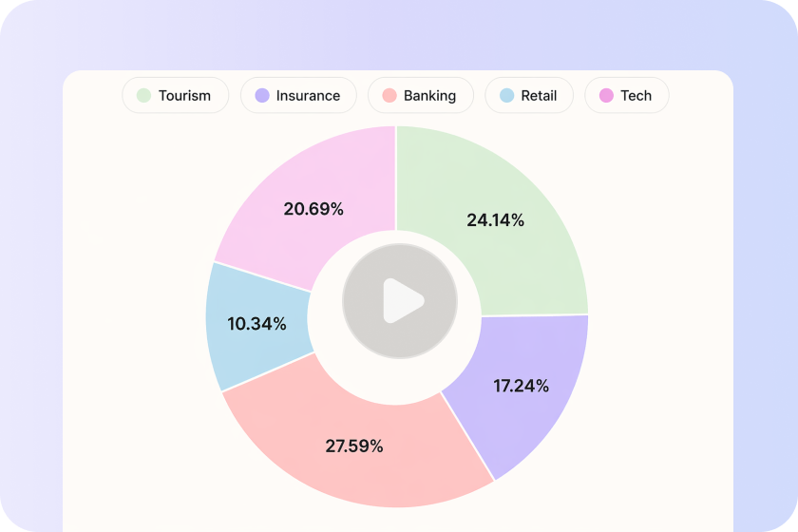
Task: Click the 10.34% percentage label
Action: [256, 324]
